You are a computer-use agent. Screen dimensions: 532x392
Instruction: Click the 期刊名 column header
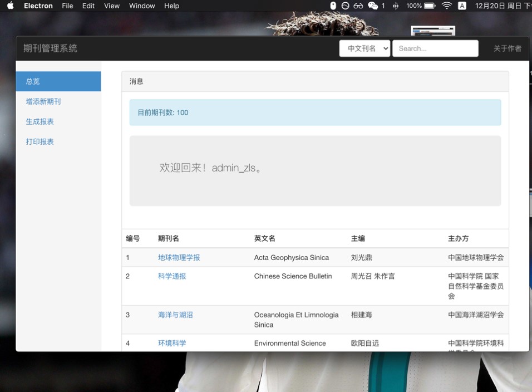pos(168,238)
